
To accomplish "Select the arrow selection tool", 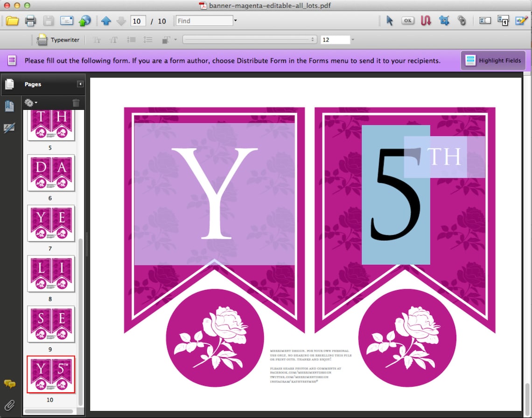I will 390,21.
